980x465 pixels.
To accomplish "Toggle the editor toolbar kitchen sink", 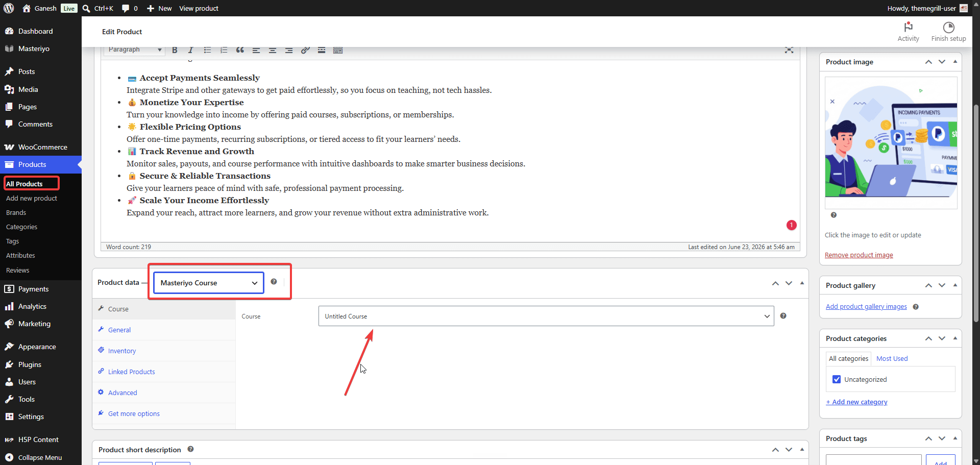I will pos(338,50).
